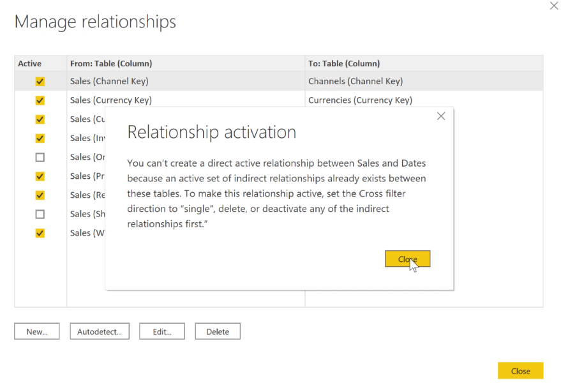Viewport: 561px width, 392px height.
Task: Delete the selected relationship
Action: pyautogui.click(x=218, y=331)
